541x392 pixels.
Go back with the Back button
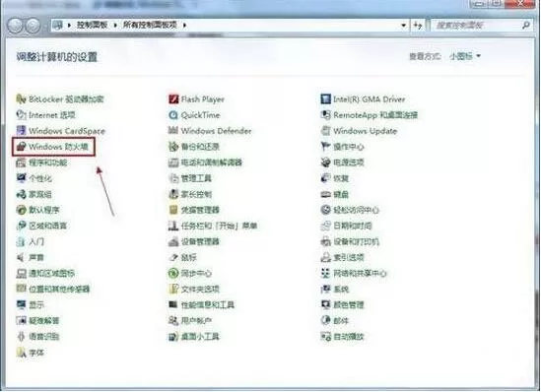(x=15, y=26)
